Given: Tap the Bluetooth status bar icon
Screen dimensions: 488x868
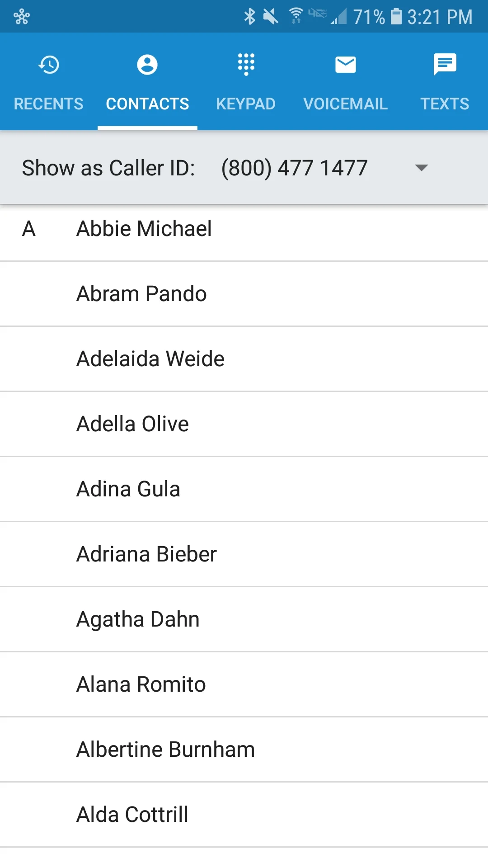Looking at the screenshot, I should [x=249, y=17].
